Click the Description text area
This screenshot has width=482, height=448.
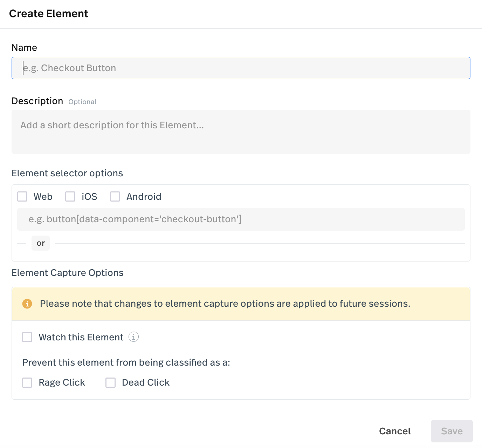pyautogui.click(x=241, y=132)
